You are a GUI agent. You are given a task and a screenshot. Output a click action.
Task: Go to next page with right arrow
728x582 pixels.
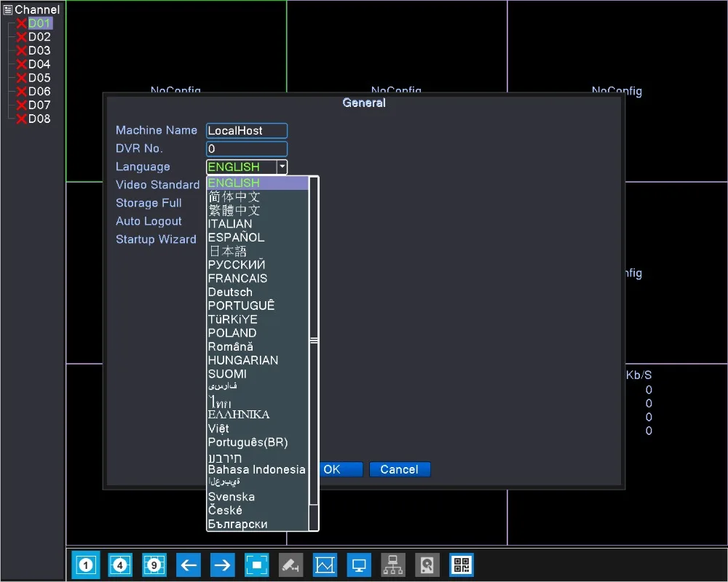pyautogui.click(x=222, y=565)
